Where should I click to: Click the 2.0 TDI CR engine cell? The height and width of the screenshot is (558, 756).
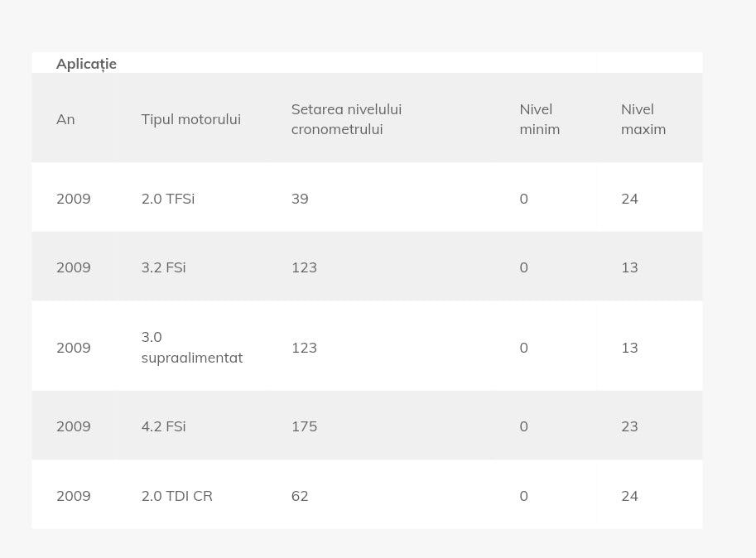176,496
